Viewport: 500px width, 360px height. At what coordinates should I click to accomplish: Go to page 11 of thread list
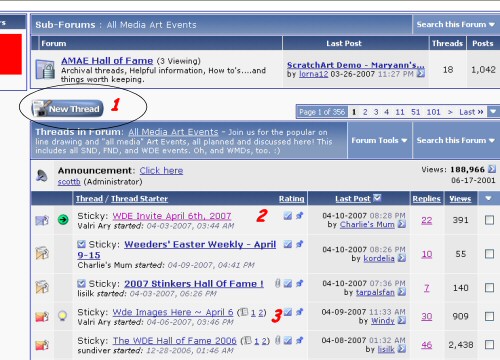pyautogui.click(x=400, y=112)
